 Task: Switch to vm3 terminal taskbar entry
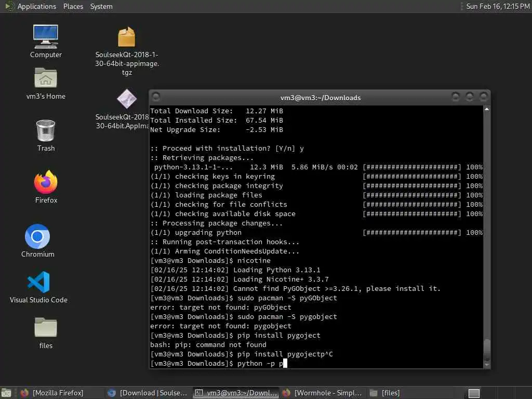tap(236, 393)
